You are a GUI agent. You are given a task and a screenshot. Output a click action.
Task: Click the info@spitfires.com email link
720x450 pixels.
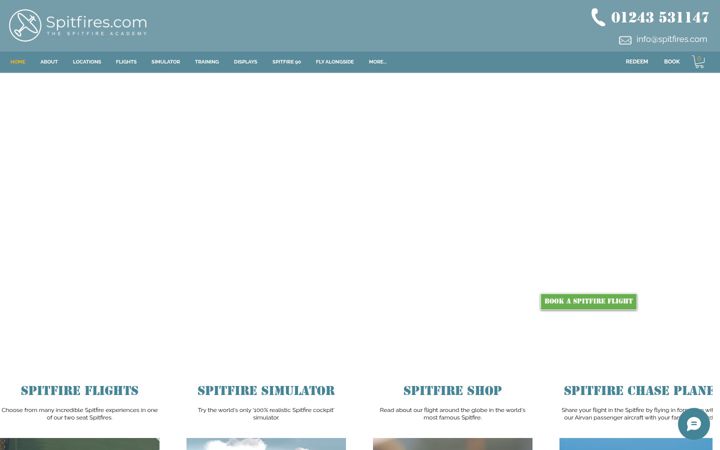click(x=672, y=39)
